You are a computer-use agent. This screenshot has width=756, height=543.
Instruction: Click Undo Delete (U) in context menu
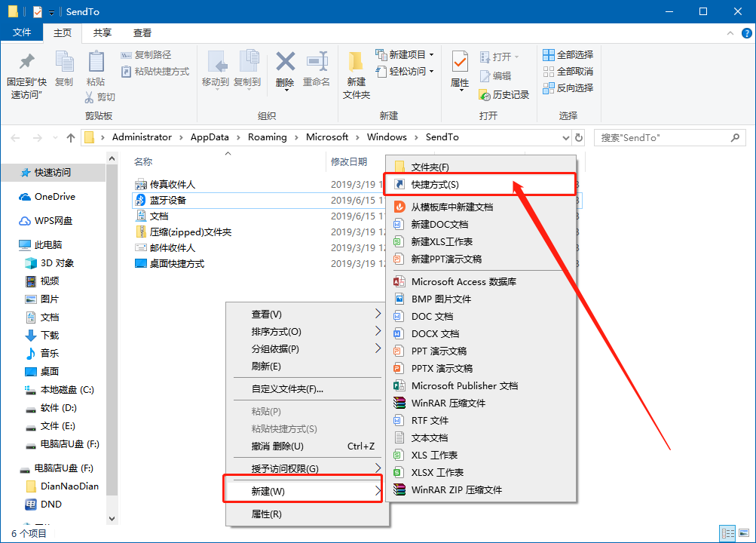[x=308, y=446]
